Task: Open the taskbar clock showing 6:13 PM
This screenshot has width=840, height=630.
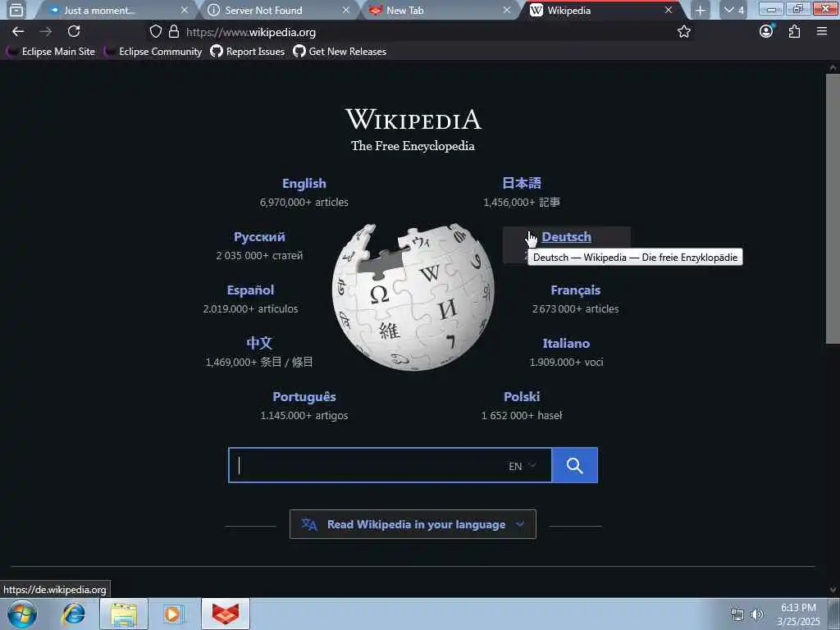Action: (798, 614)
